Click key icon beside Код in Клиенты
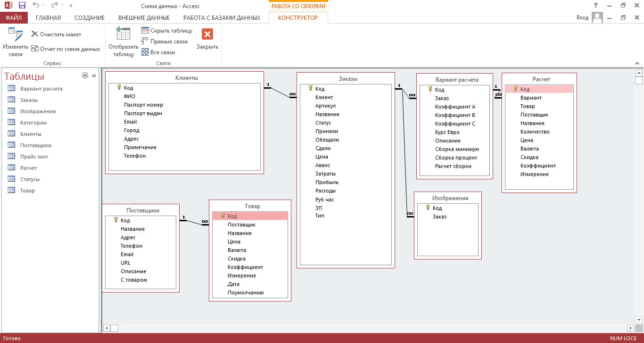Viewport: 644px width, 343px height. (119, 87)
